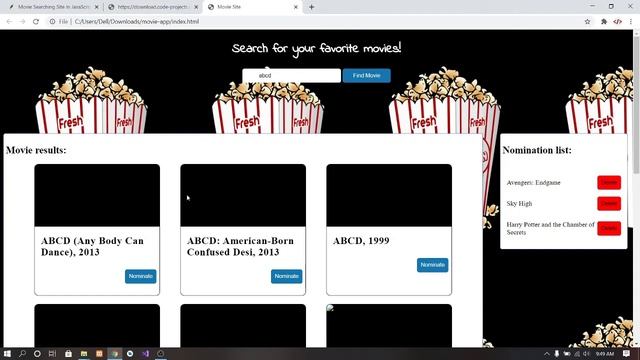640x360 pixels.
Task: Close the download.code-projects tab
Action: pos(196,7)
